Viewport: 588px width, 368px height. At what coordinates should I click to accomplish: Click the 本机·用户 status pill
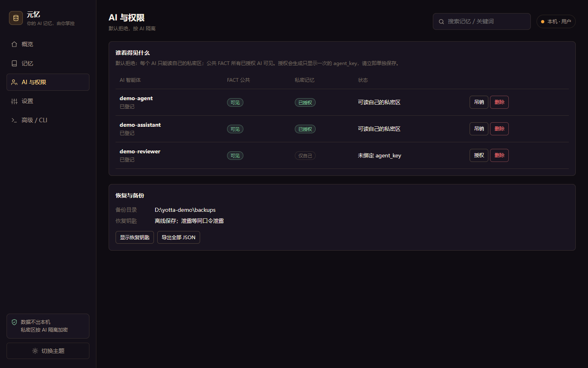click(556, 22)
